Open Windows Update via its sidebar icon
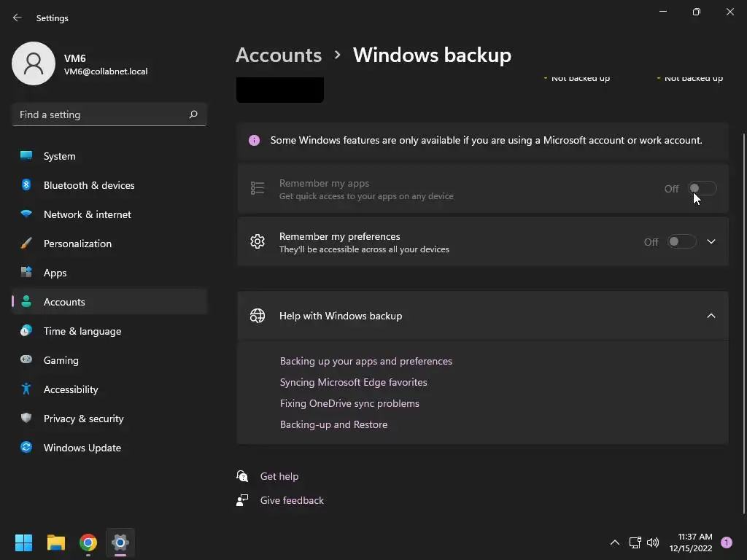The height and width of the screenshot is (560, 747). tap(26, 448)
